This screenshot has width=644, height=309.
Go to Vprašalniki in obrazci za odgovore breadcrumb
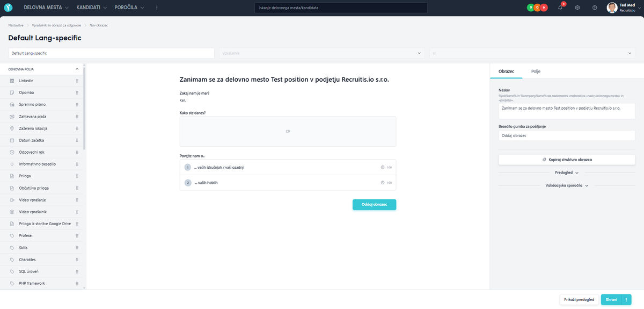[56, 25]
